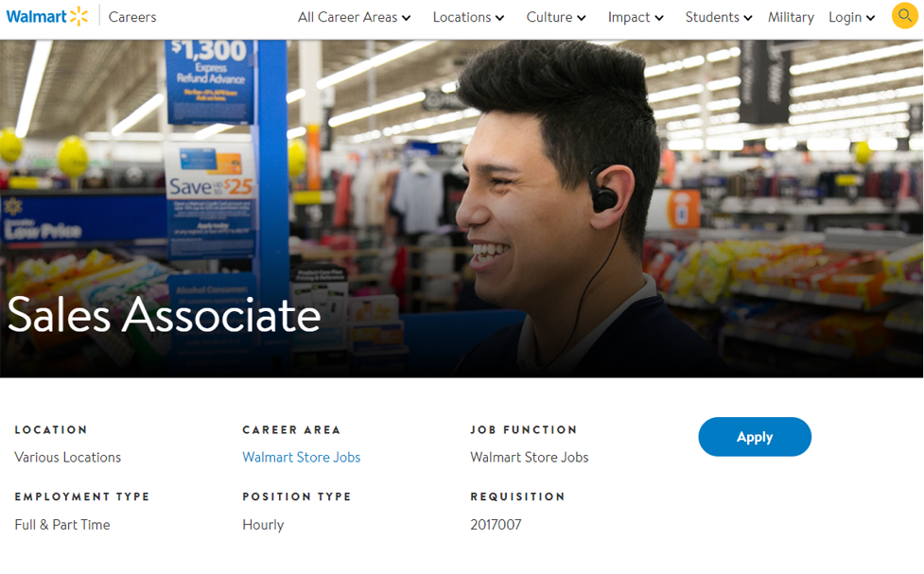Viewport: 924px width, 574px height.
Task: Click the yellow search icon
Action: coord(904,16)
